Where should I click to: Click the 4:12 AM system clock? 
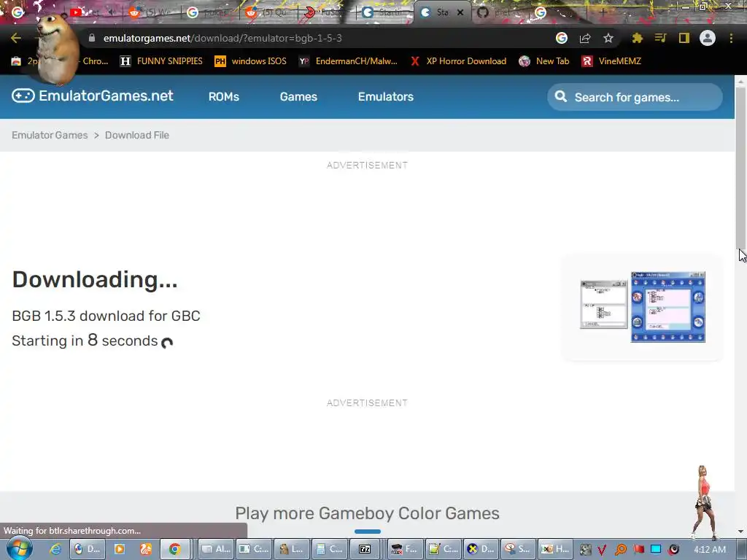[710, 550]
